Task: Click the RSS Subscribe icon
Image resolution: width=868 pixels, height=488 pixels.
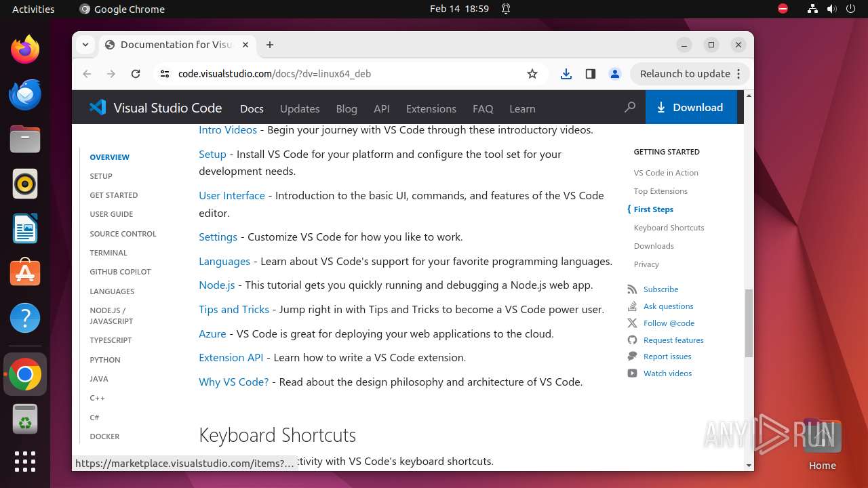Action: click(x=632, y=289)
